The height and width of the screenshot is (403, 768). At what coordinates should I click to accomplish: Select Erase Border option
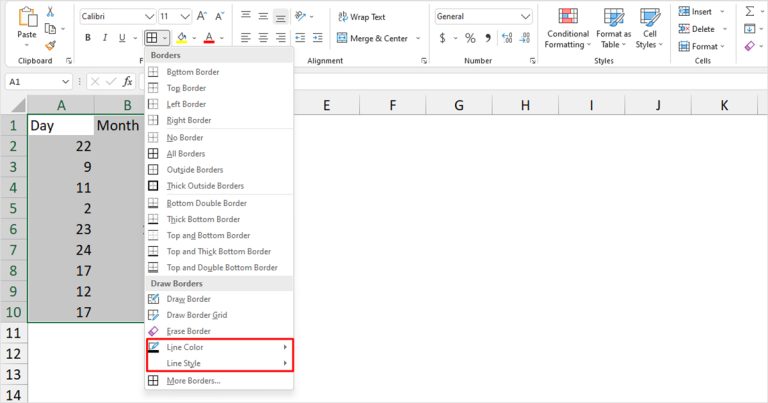click(219, 331)
